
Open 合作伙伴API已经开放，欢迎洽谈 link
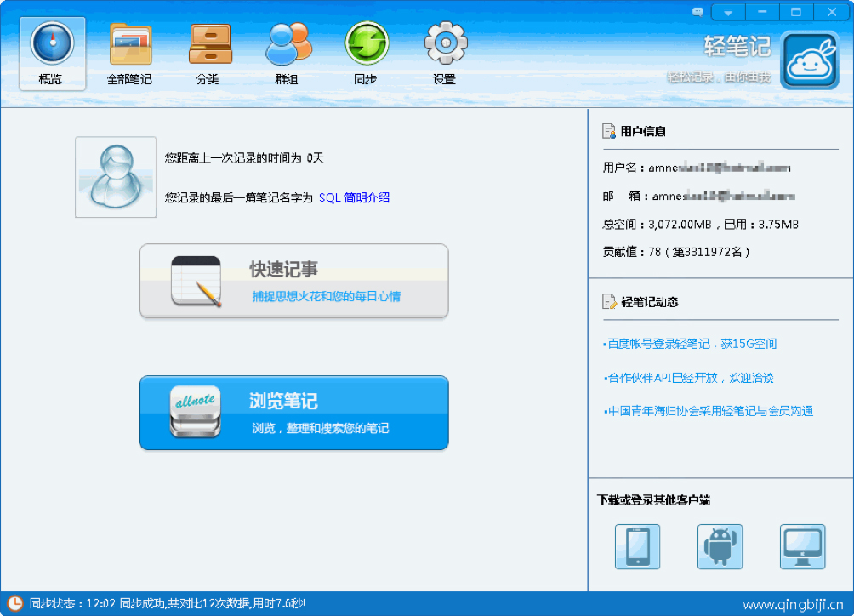688,378
